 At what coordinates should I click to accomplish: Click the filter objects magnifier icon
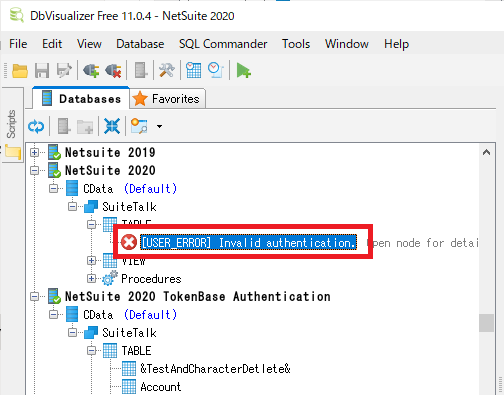click(139, 126)
